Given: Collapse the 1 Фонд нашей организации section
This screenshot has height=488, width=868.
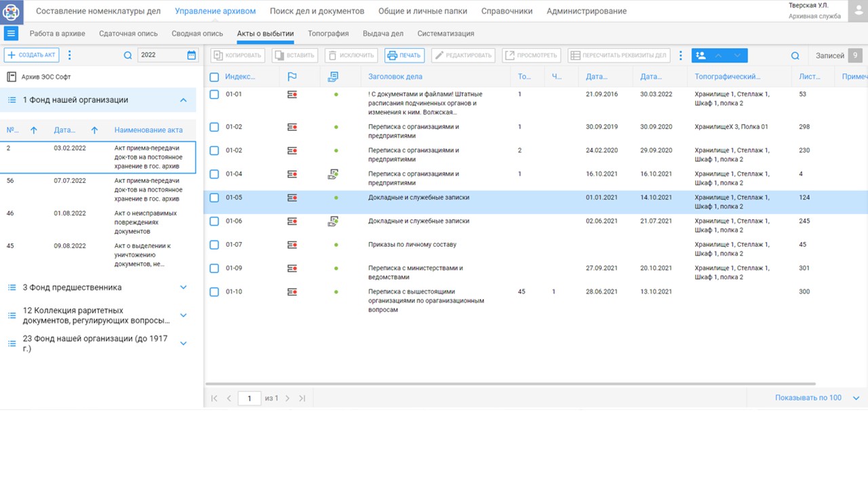Looking at the screenshot, I should click(183, 100).
